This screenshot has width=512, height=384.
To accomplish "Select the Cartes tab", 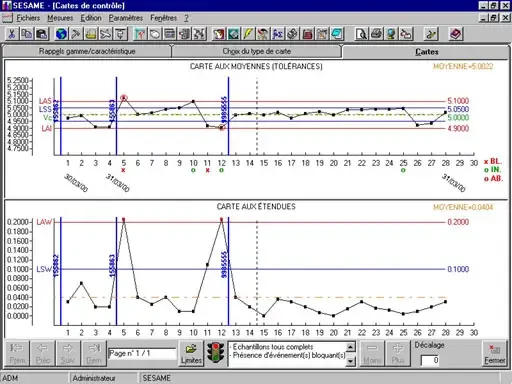I will click(427, 52).
